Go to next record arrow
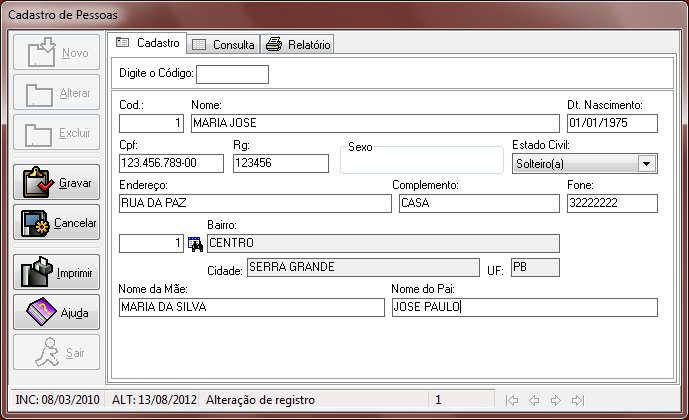 (x=555, y=400)
